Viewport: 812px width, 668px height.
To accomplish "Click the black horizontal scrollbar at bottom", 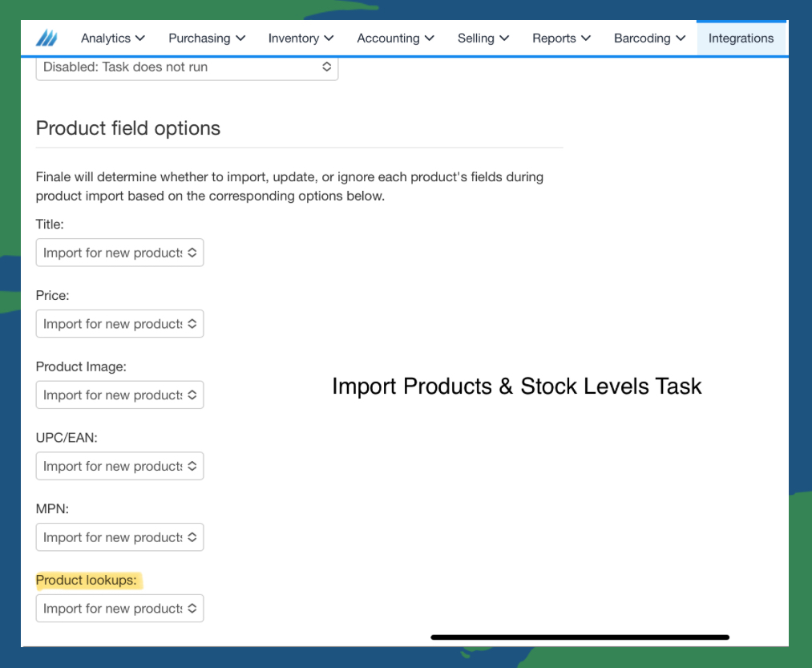I will 580,638.
